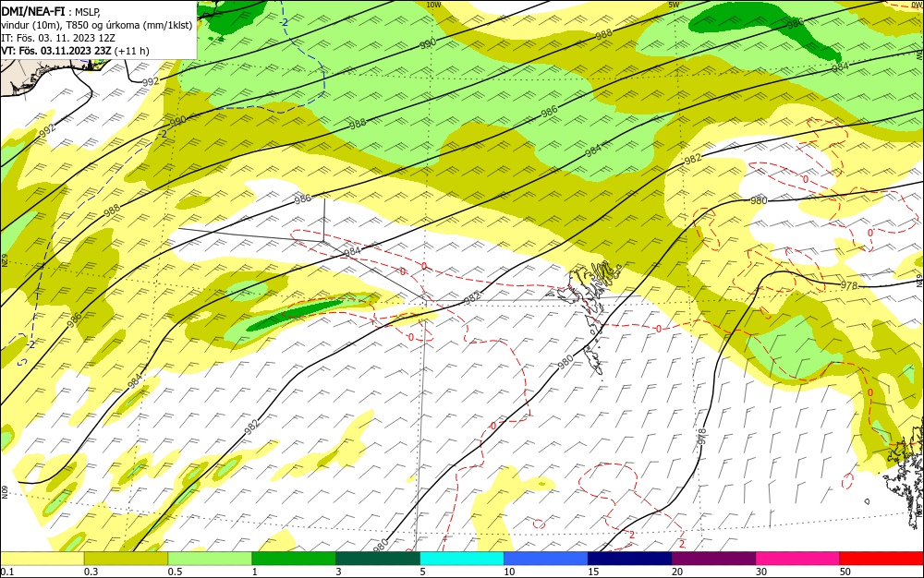This screenshot has height=578, width=924.
Task: Choose the navy 15–20 legend swatch
Action: pyautogui.click(x=630, y=559)
